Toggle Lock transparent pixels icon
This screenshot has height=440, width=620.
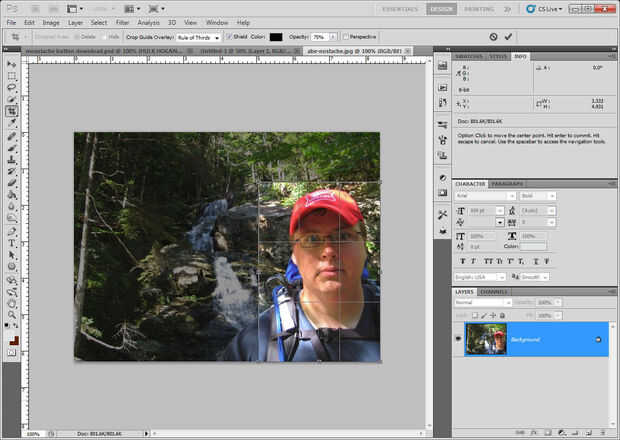click(x=475, y=315)
